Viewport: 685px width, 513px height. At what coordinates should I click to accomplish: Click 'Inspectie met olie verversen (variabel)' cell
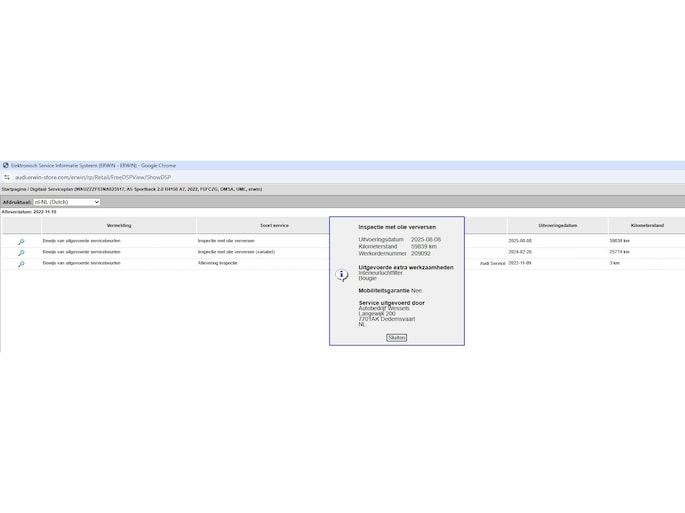(236, 252)
